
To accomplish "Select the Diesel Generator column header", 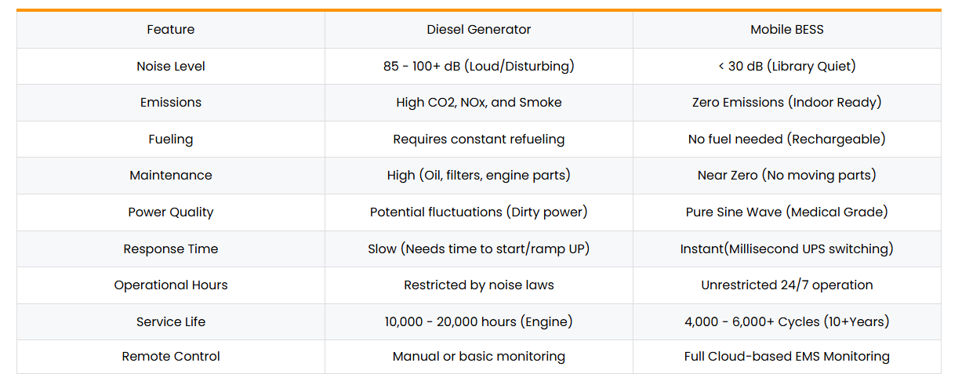I will click(479, 30).
